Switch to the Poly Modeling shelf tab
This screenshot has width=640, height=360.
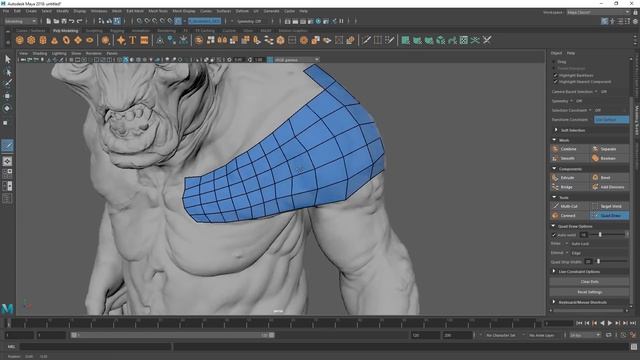click(65, 31)
